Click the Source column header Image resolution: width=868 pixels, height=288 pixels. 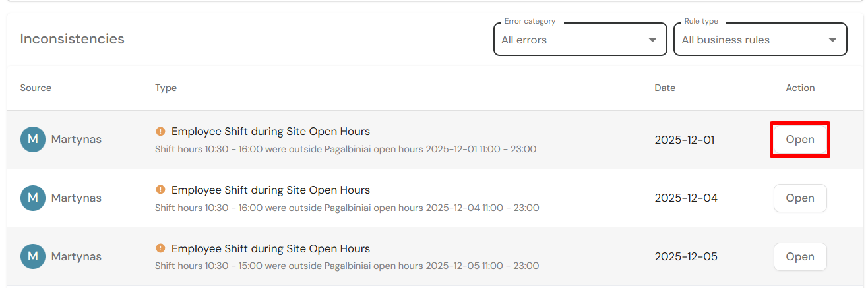pos(36,88)
